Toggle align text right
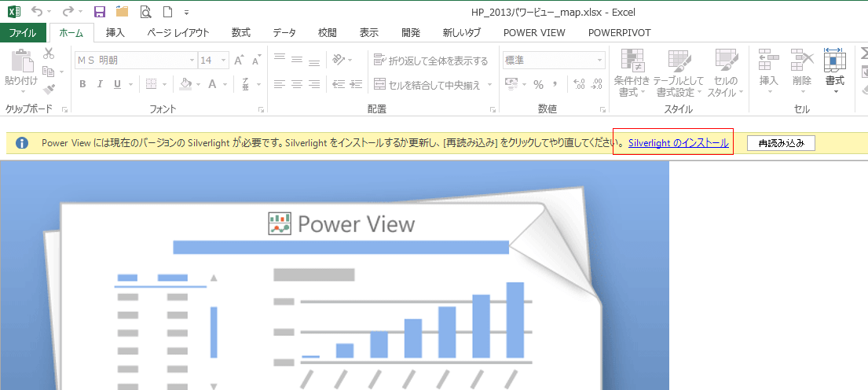The width and height of the screenshot is (868, 390). coord(314,84)
